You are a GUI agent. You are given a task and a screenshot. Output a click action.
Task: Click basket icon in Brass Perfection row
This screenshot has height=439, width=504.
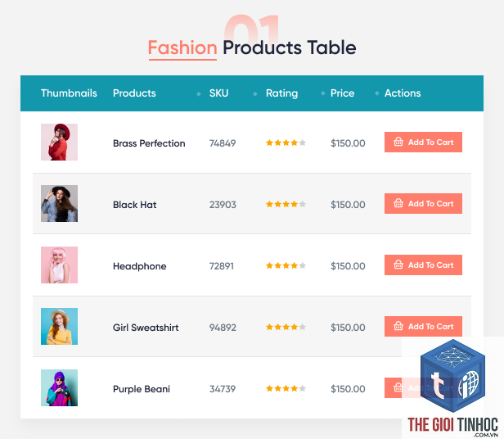(398, 142)
